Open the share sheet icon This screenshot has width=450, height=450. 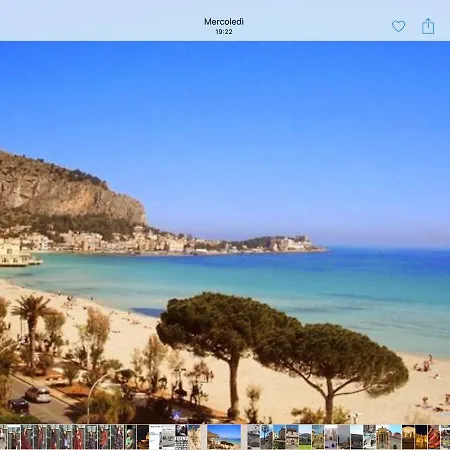(428, 26)
